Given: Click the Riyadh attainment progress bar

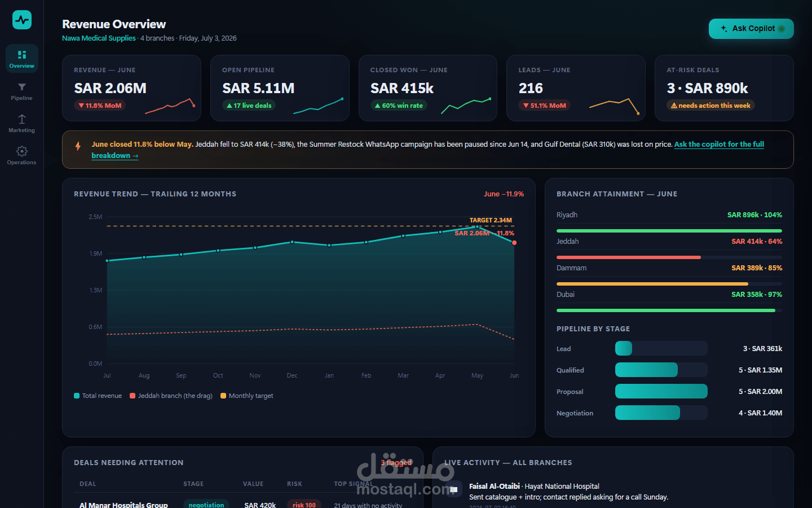Looking at the screenshot, I should tap(669, 231).
